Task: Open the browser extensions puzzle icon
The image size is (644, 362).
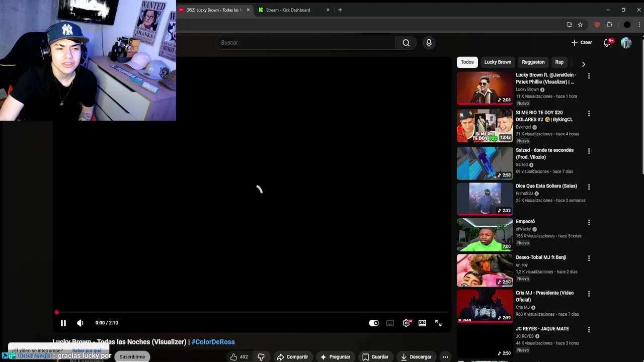Action: [x=609, y=25]
